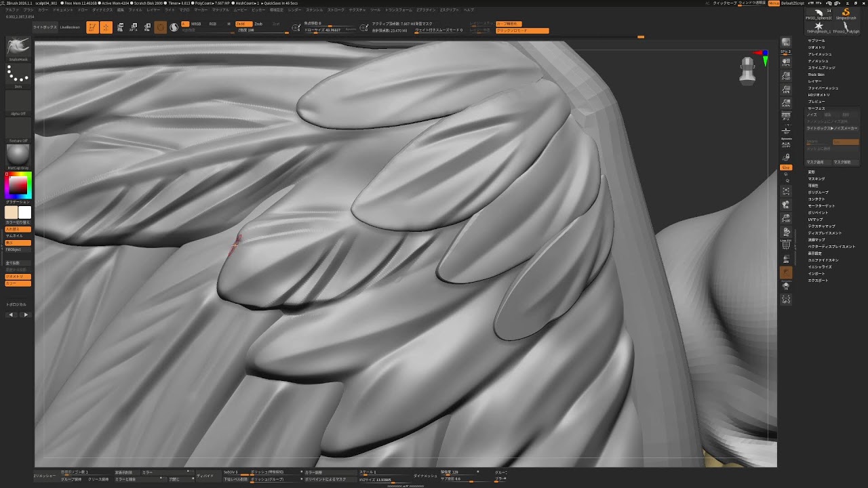Expand the サブツール section
This screenshot has height=488, width=868.
816,41
